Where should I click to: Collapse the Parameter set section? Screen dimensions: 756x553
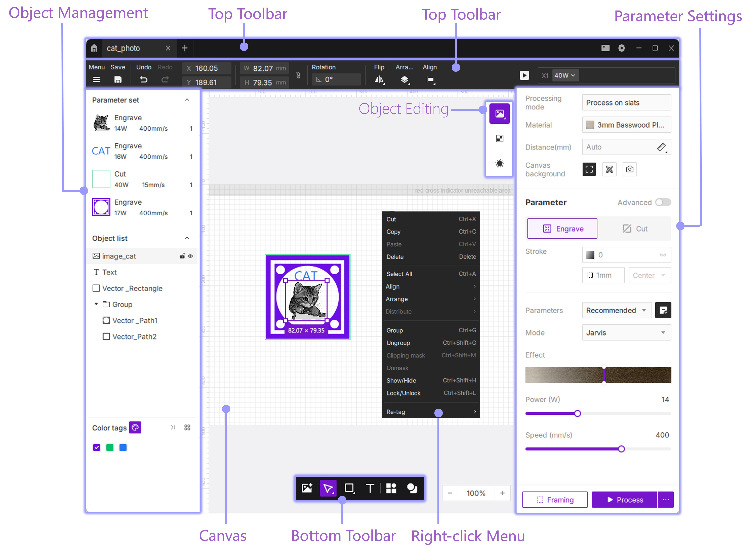tap(187, 100)
